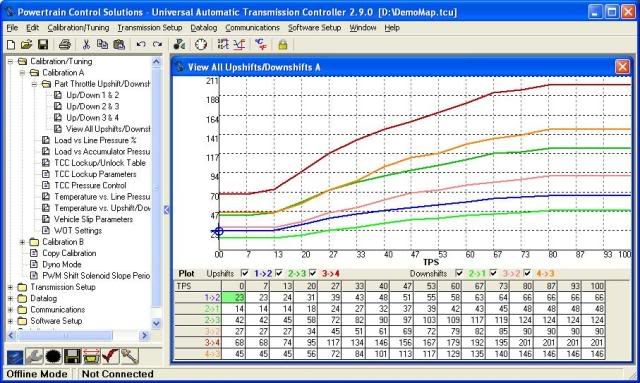Toggle the 3->4 upshift plot checkbox
640x383 pixels.
pos(313,273)
